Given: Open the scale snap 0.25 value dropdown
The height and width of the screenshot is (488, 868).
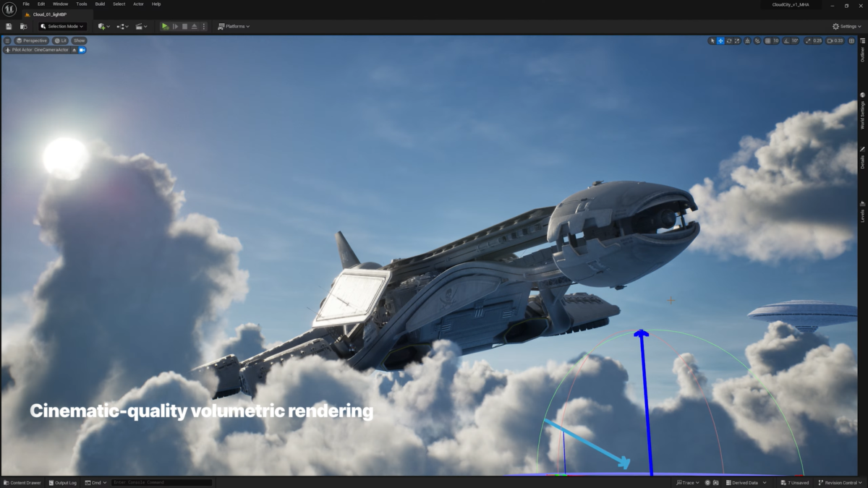Looking at the screenshot, I should coord(817,40).
